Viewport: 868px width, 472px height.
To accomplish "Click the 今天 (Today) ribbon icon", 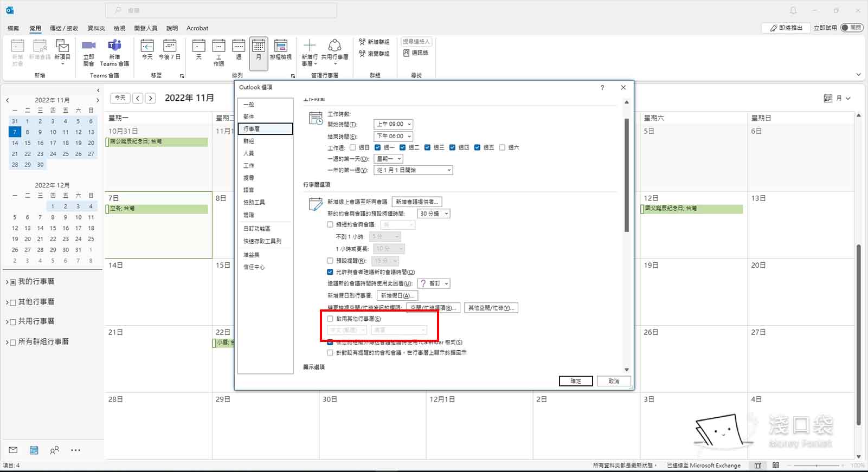I will coord(147,46).
